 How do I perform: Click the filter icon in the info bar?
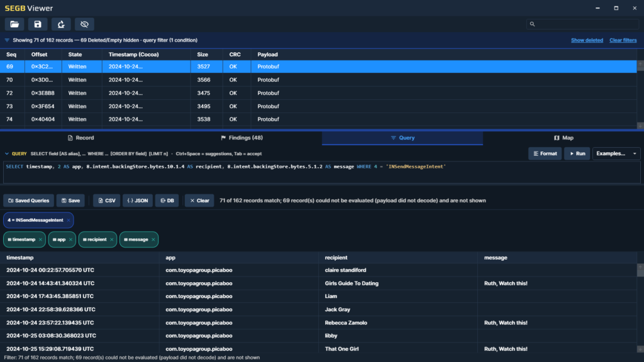7,40
